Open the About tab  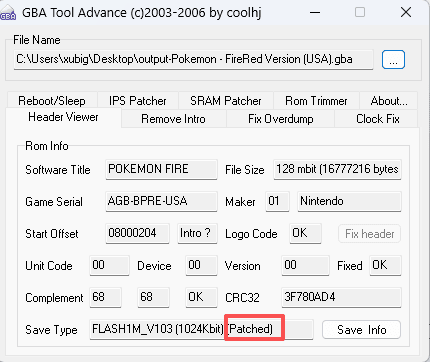click(x=389, y=100)
